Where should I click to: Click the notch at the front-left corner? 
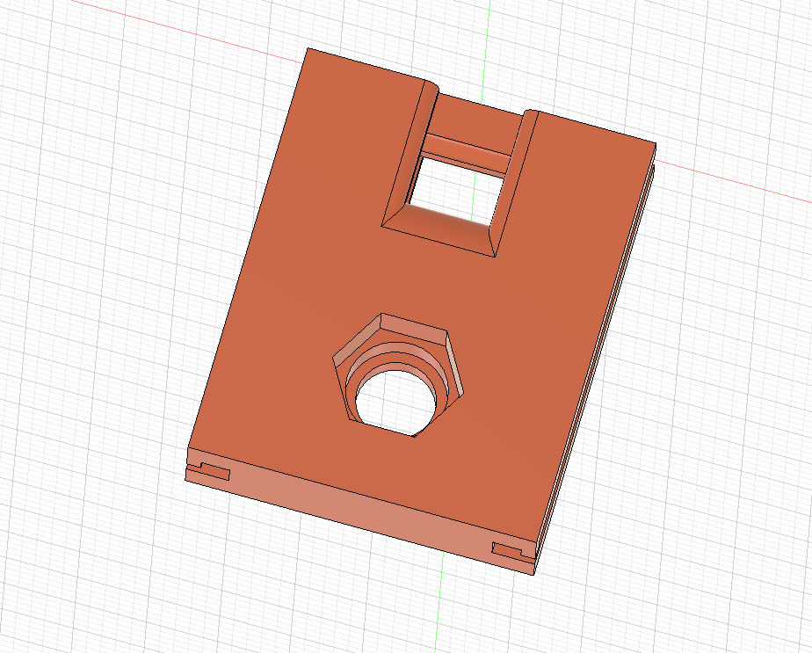tap(208, 470)
